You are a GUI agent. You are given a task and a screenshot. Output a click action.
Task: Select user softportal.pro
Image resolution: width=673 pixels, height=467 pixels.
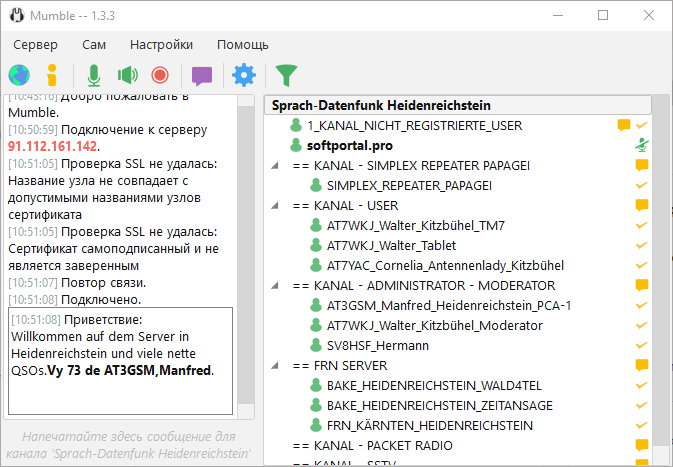(350, 146)
